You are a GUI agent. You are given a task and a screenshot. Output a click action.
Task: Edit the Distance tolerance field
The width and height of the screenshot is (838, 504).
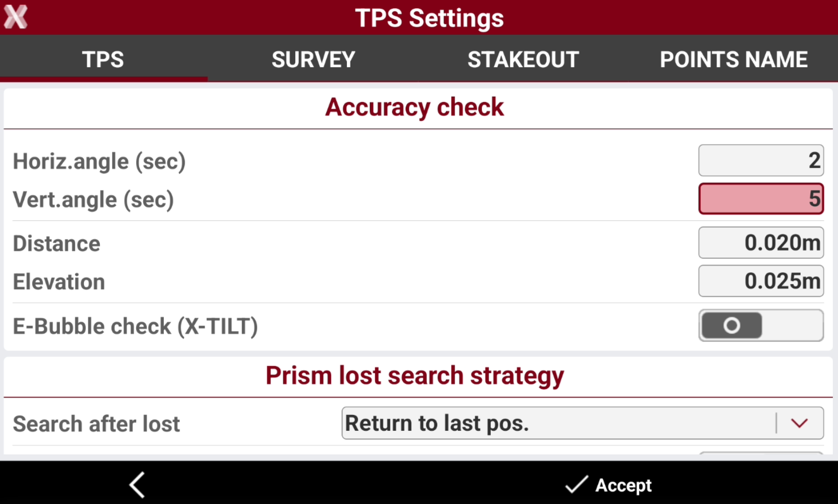pos(761,243)
